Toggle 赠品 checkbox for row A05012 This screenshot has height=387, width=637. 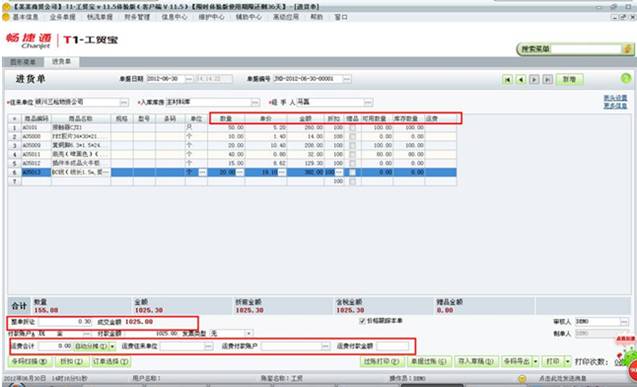[352, 163]
